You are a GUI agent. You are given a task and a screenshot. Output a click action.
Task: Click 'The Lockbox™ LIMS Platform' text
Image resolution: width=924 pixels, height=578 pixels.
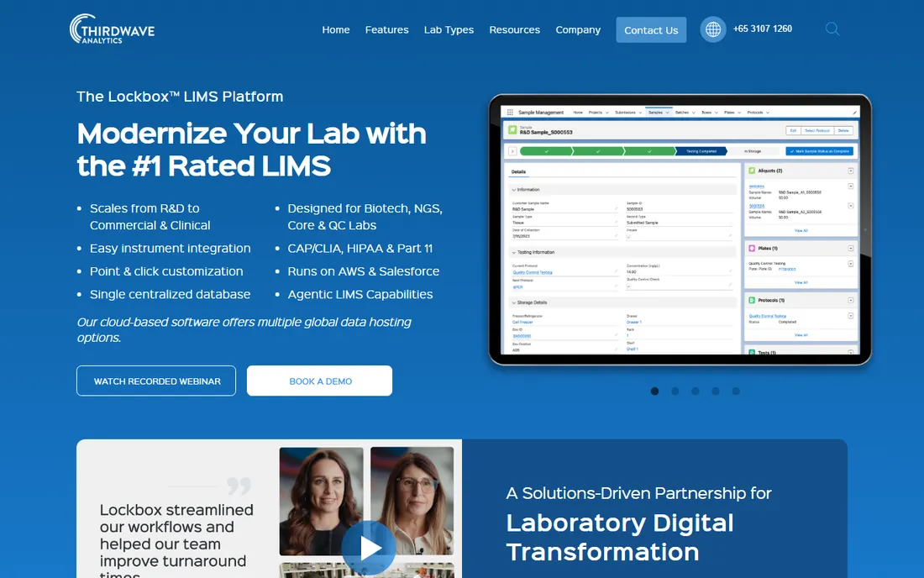(x=180, y=97)
